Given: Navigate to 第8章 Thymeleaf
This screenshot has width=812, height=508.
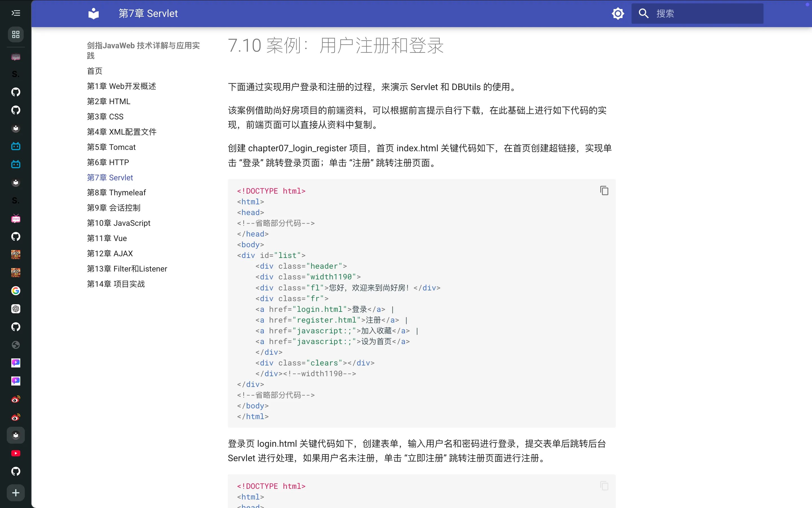Looking at the screenshot, I should pyautogui.click(x=116, y=192).
